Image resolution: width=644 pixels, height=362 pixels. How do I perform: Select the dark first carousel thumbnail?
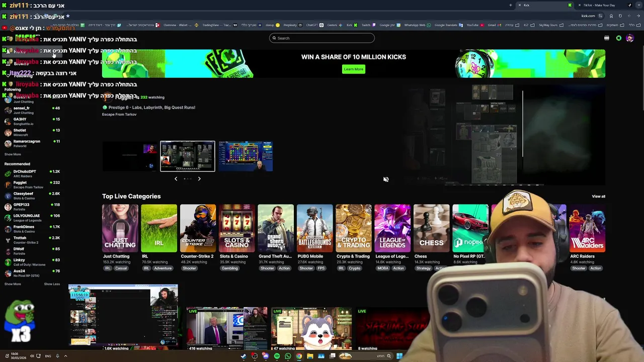pos(129,156)
